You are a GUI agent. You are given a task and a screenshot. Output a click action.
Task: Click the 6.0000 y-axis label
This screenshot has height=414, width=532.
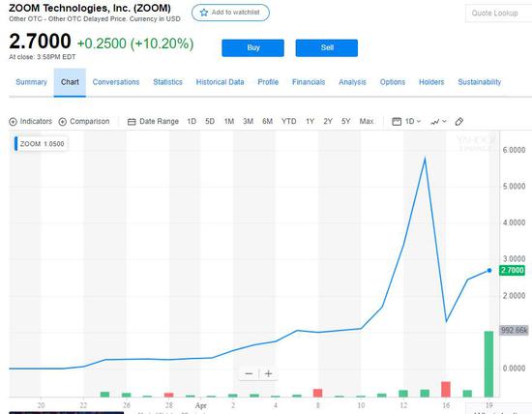(514, 150)
